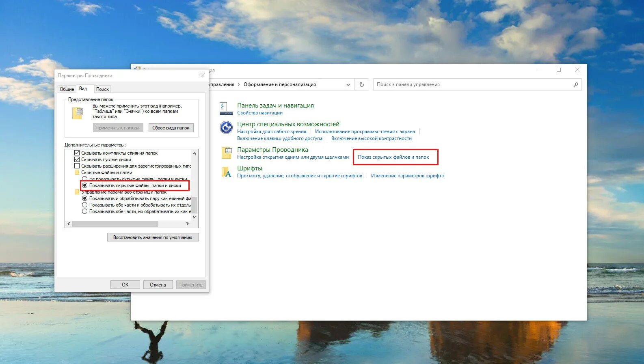The height and width of the screenshot is (364, 644).
Task: Toggle 'Скрывать пустые диски' checkbox
Action: 77,159
